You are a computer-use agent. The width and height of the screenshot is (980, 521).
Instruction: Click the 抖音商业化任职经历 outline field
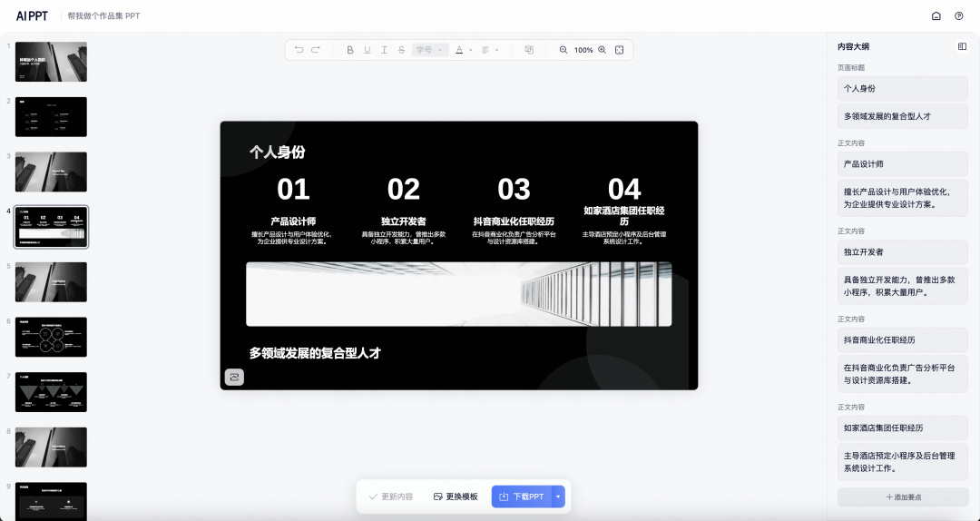[903, 340]
